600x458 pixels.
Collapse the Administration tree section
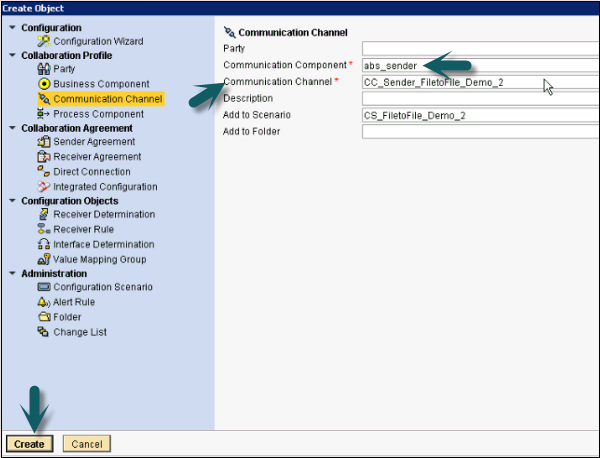[x=12, y=273]
